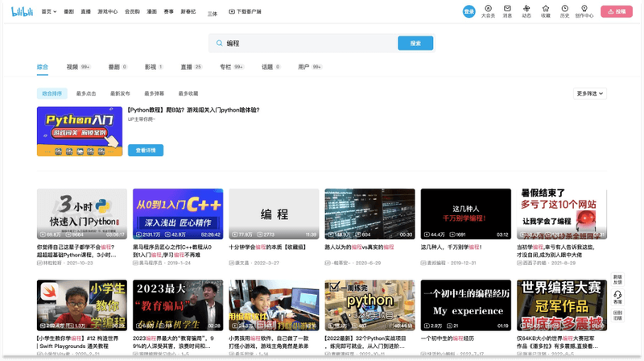Open the title text 这几种人，千万别学编程
Screen dimensions: 644x361
click(452, 247)
